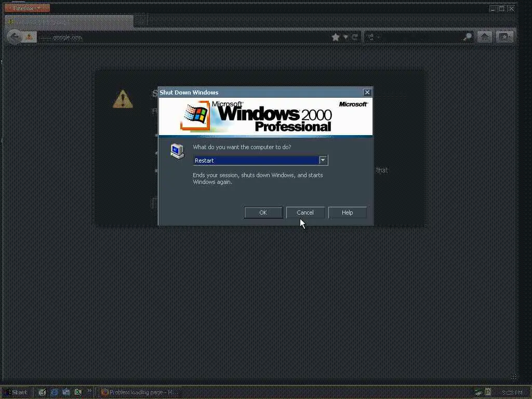This screenshot has height=399, width=532.
Task: Click the search magnifier icon in Firefox
Action: (468, 37)
